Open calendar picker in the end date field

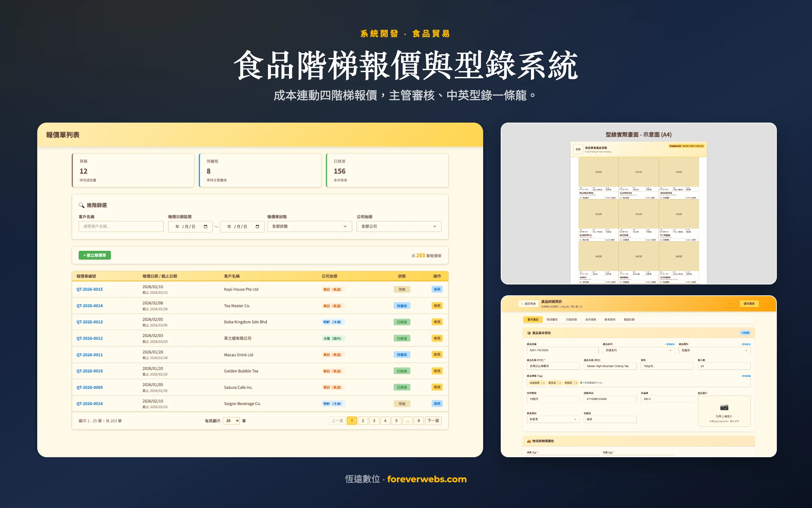coord(257,227)
